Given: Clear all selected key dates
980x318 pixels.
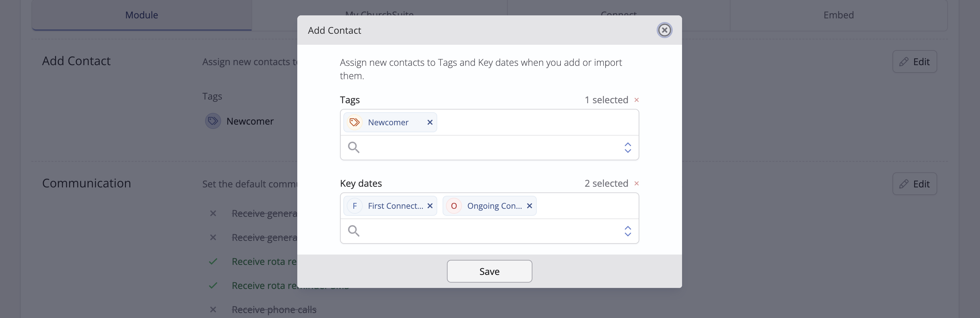Looking at the screenshot, I should [637, 183].
